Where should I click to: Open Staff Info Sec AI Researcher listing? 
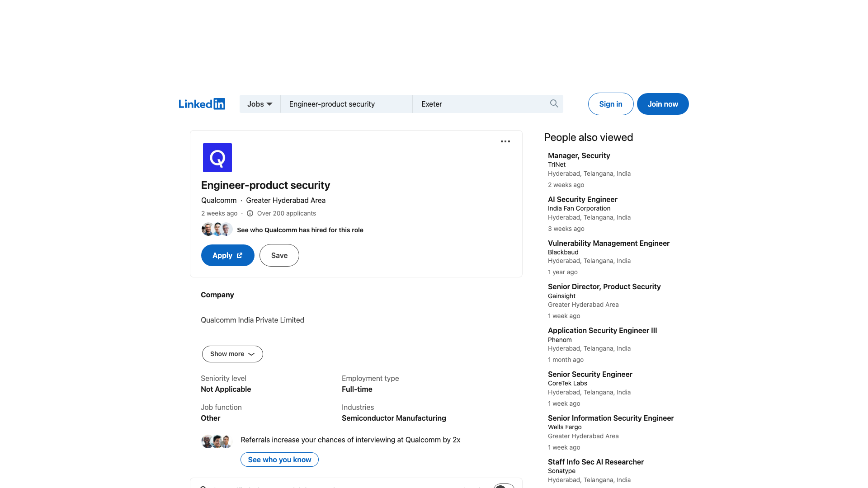coord(596,462)
